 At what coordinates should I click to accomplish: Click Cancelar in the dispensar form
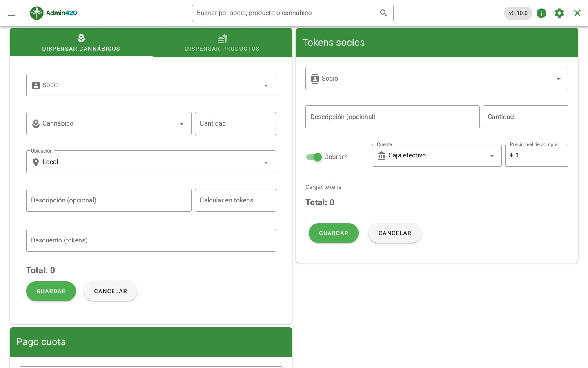111,291
